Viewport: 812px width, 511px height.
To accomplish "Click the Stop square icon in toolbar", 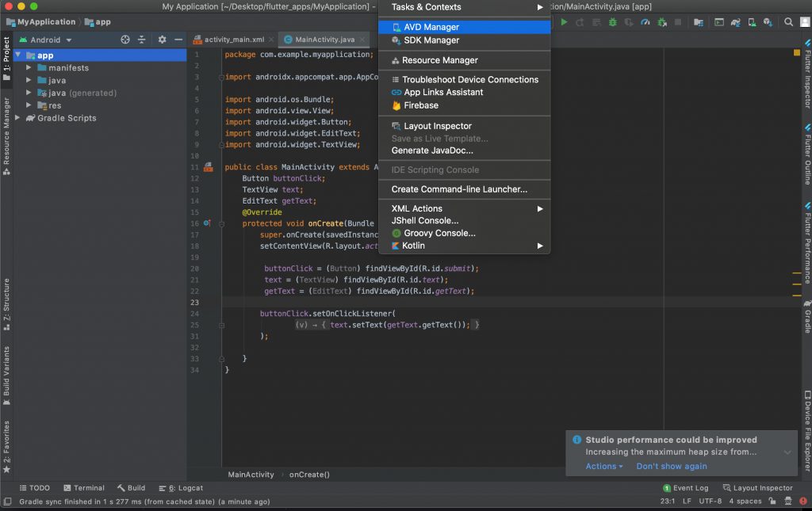I will [x=678, y=22].
